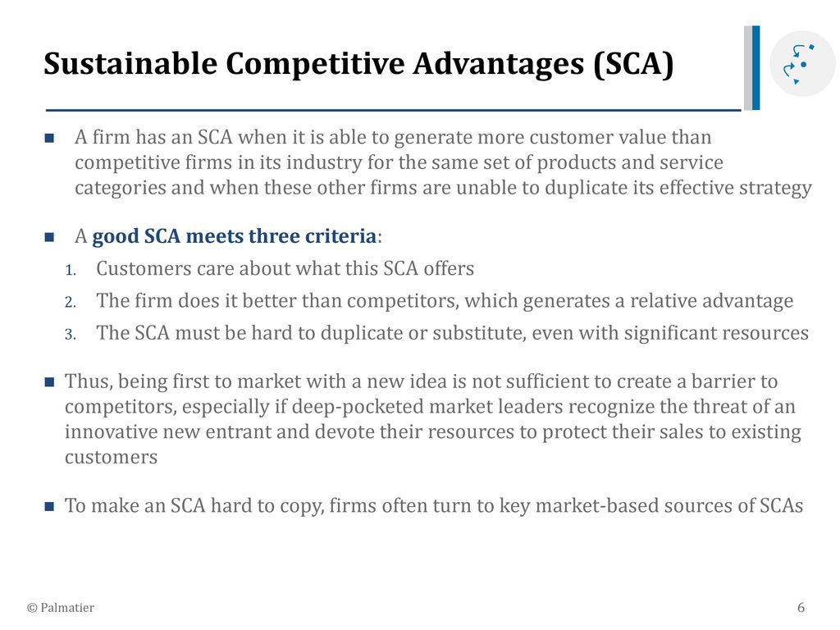Click line 'The firm does it better than competitors'
Image resolution: width=840 pixels, height=630 pixels.
(445, 301)
